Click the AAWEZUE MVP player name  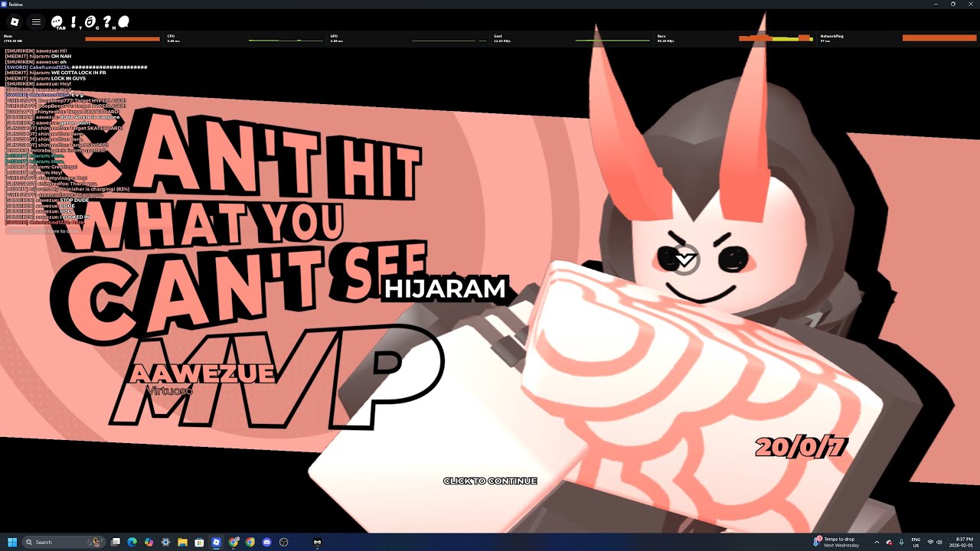point(202,373)
